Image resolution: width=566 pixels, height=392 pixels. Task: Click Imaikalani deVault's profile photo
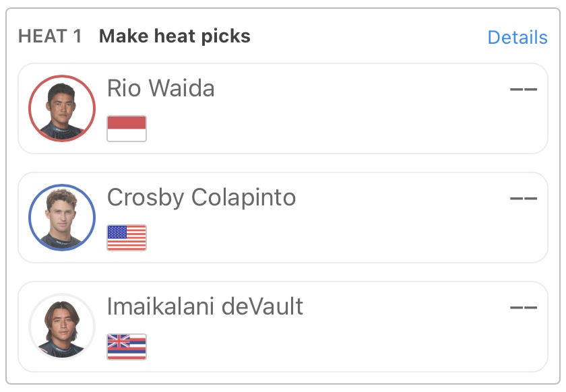point(62,327)
